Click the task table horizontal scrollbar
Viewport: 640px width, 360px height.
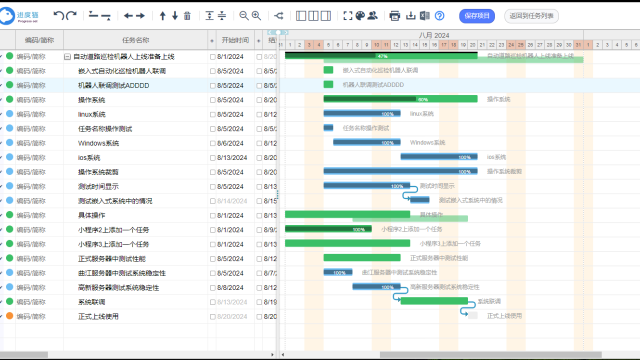coord(24,355)
